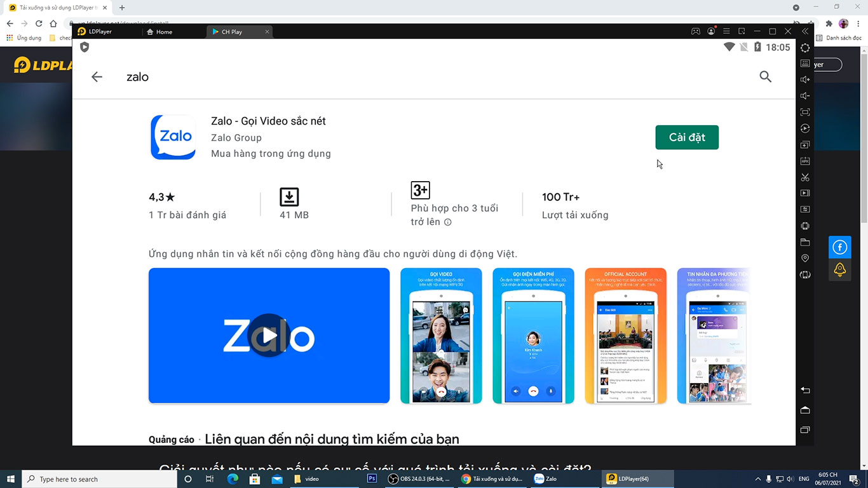This screenshot has width=868, height=488.
Task: Open the Gọi điện miễn phí screenshot
Action: [533, 335]
